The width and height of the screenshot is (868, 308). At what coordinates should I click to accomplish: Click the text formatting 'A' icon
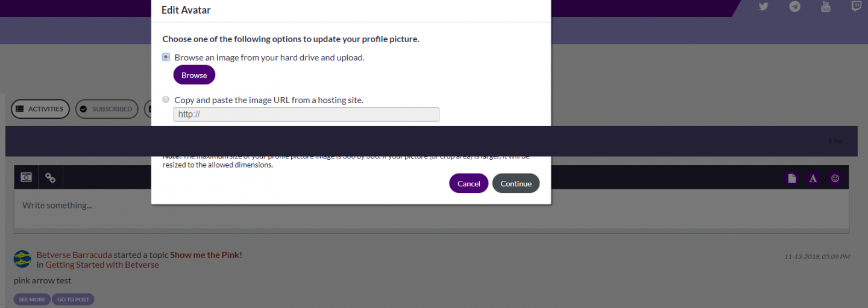pos(813,178)
